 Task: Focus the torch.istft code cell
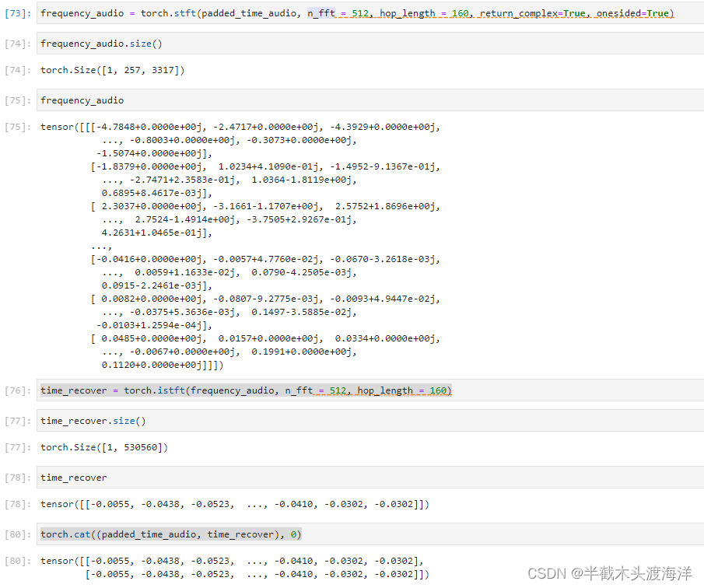tap(370, 390)
